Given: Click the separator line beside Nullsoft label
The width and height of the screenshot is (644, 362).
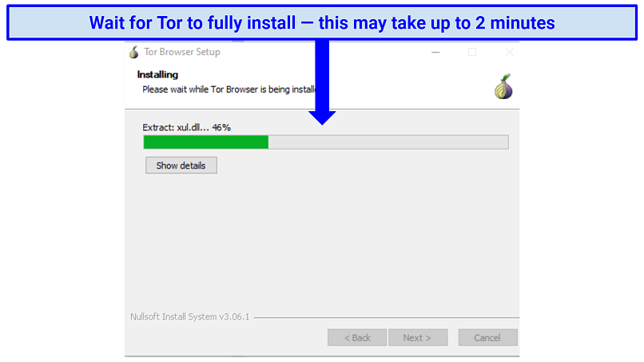Looking at the screenshot, I should 387,317.
